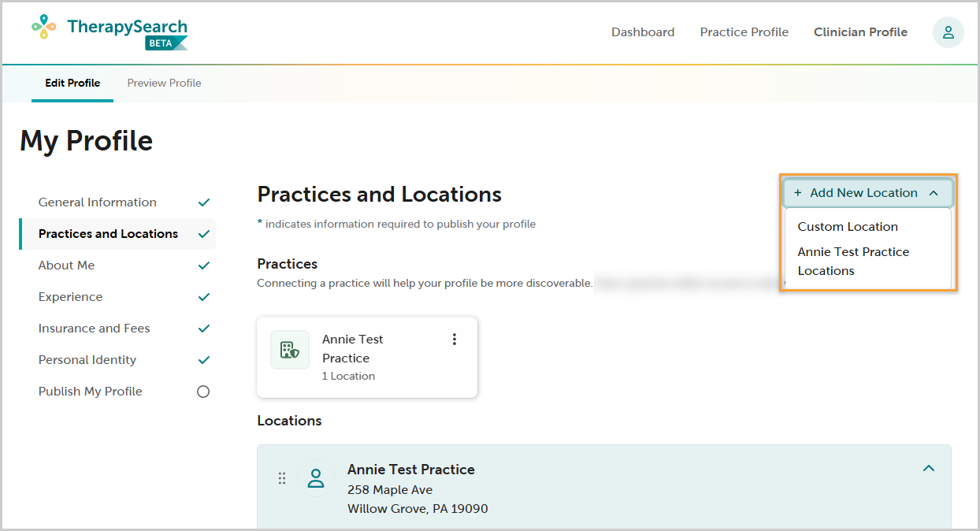980x531 pixels.
Task: Click the checkmark next to Personal Identity
Action: pyautogui.click(x=204, y=360)
